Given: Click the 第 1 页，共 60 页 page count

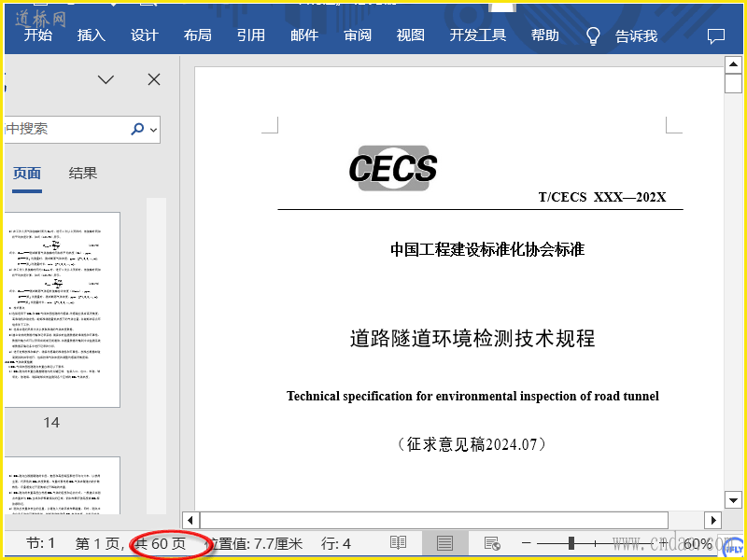Looking at the screenshot, I should (x=130, y=543).
